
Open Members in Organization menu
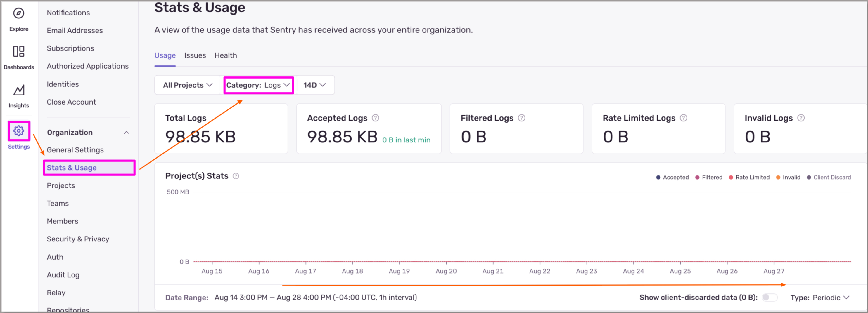point(62,221)
